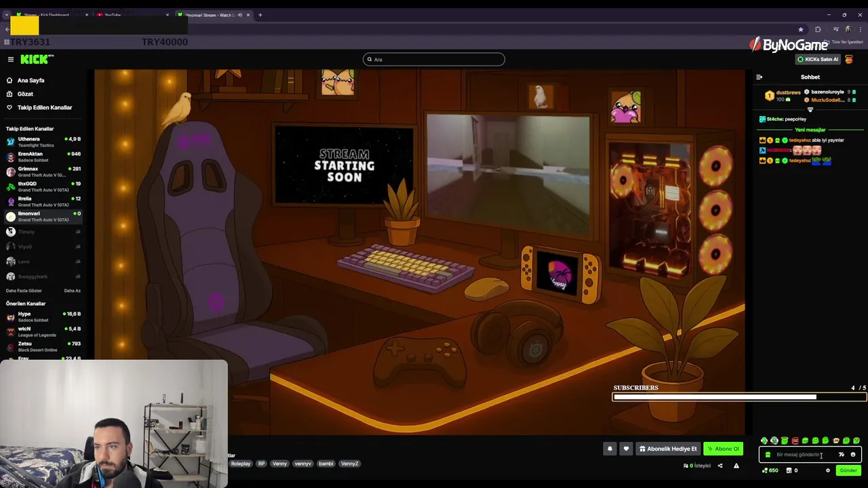Screen dimensions: 868x488
Task: Go to Ana Sayfa in sidebar
Action: coord(31,80)
